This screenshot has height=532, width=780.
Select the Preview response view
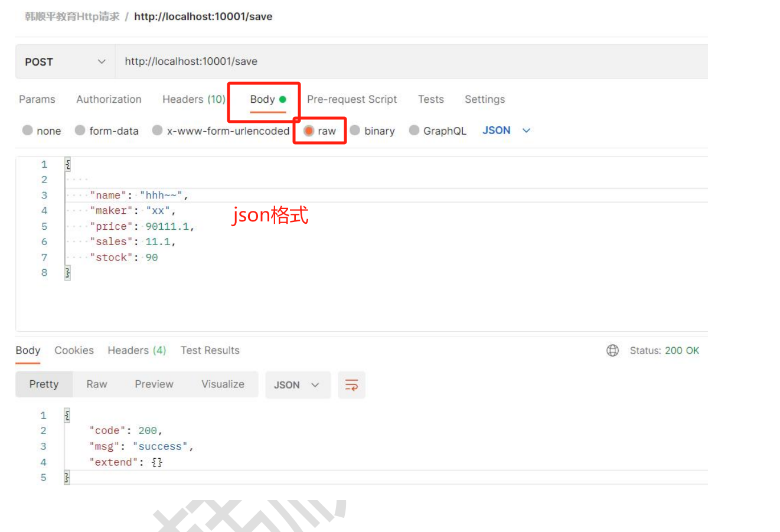pos(154,384)
